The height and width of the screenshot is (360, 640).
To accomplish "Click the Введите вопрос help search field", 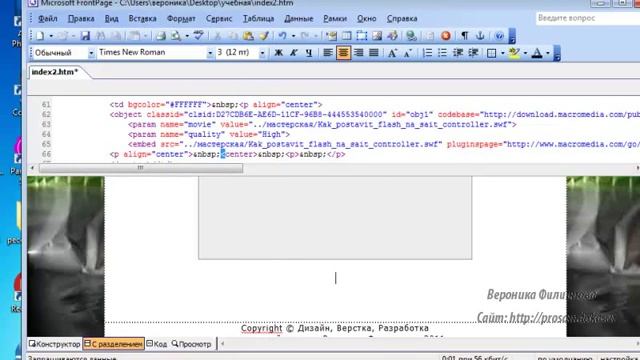I will [588, 18].
